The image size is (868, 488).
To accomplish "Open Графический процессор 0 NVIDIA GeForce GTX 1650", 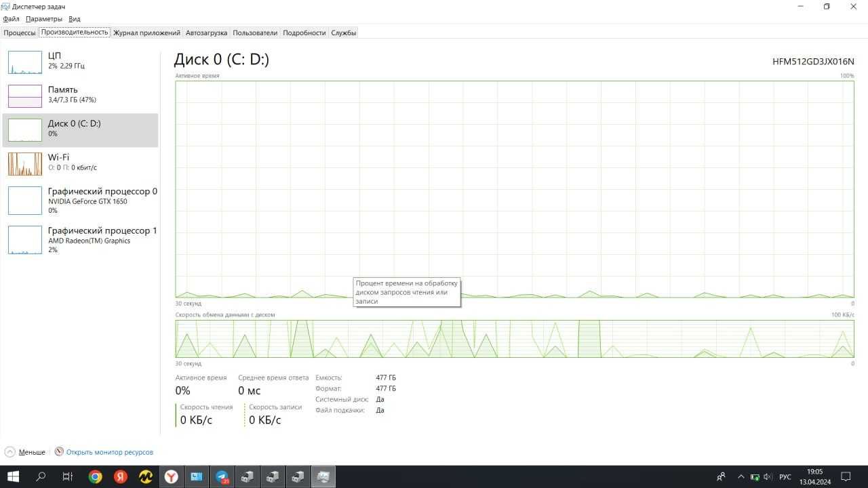I will click(80, 201).
